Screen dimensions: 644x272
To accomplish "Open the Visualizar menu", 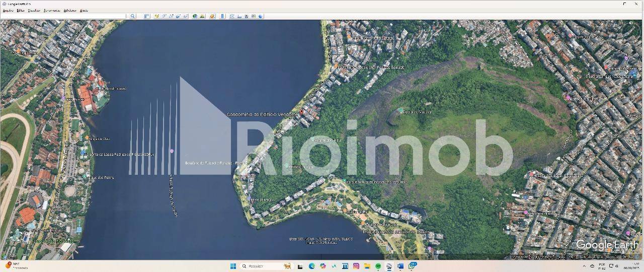I will point(34,10).
